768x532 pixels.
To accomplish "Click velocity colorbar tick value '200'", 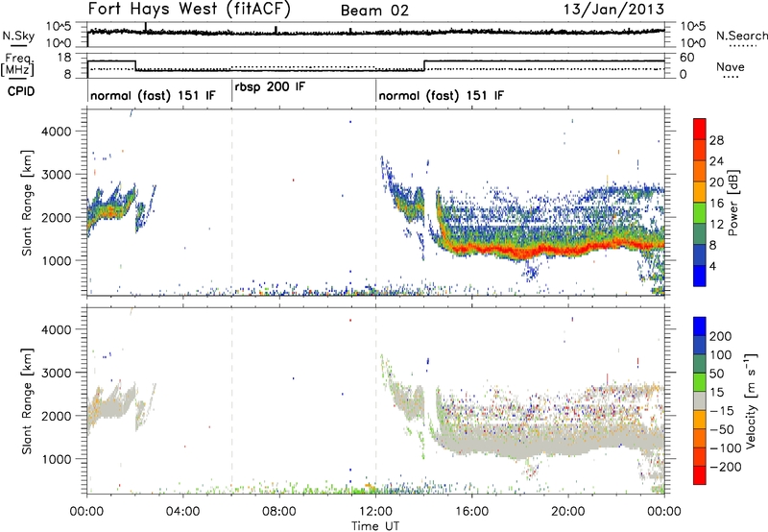I will pos(721,336).
